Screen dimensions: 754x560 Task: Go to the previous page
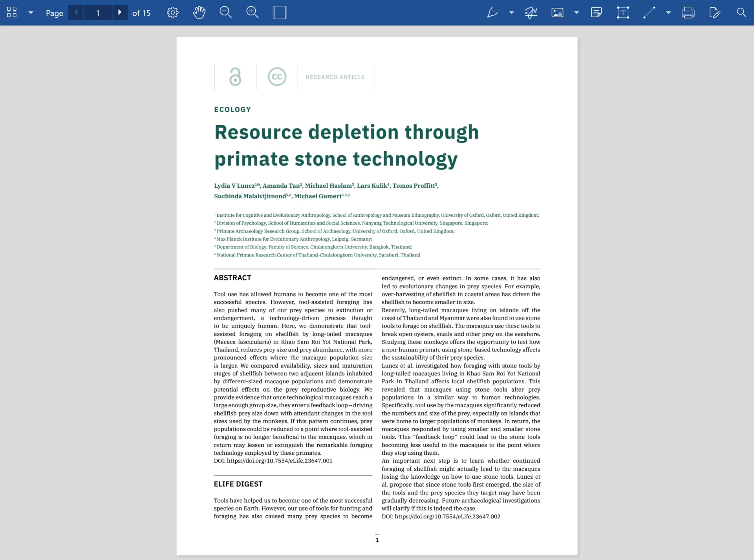click(x=76, y=13)
